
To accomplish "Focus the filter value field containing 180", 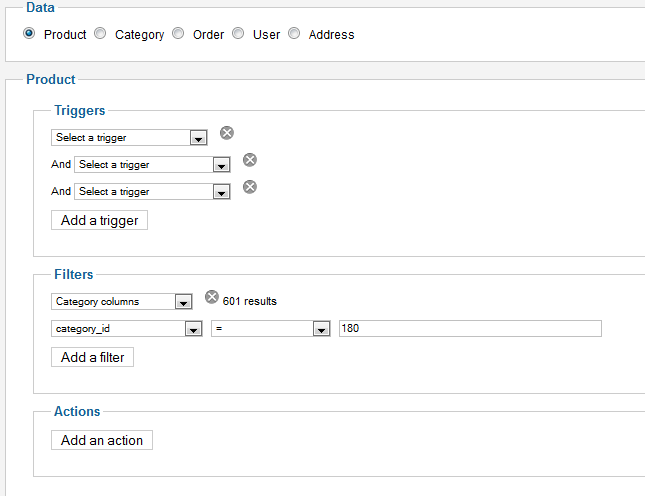I will coord(470,329).
